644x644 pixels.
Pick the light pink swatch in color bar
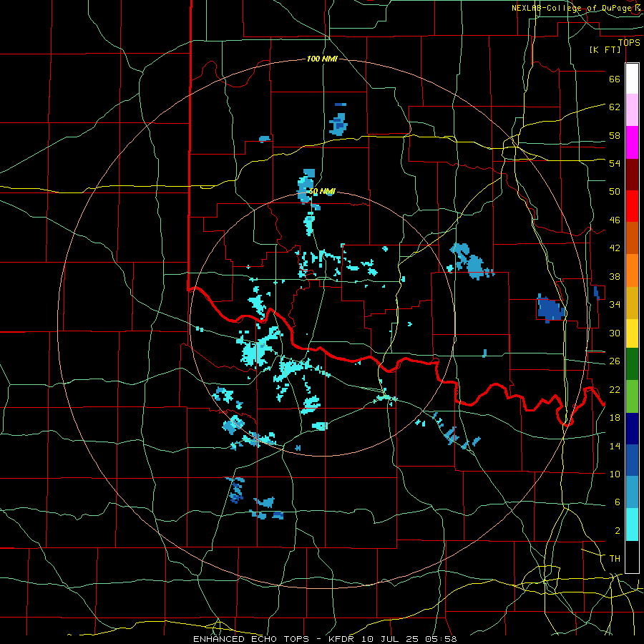point(632,110)
